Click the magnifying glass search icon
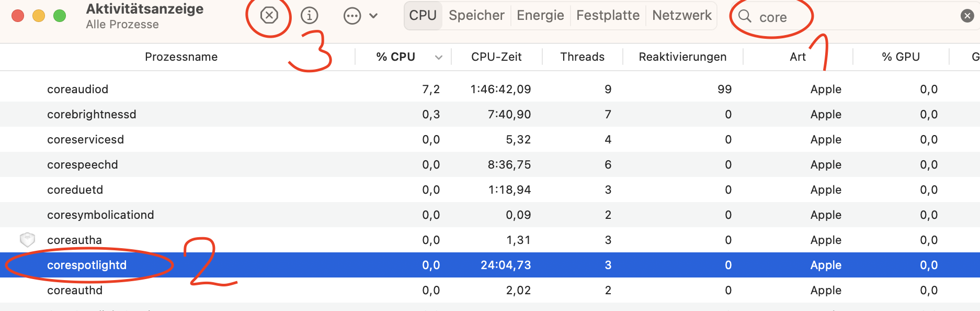The height and width of the screenshot is (311, 980). (745, 16)
